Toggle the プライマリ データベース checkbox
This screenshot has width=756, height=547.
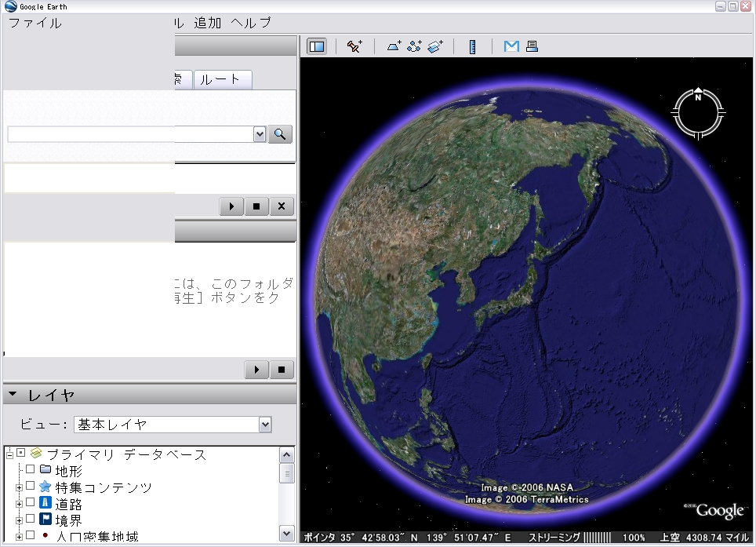tap(20, 453)
